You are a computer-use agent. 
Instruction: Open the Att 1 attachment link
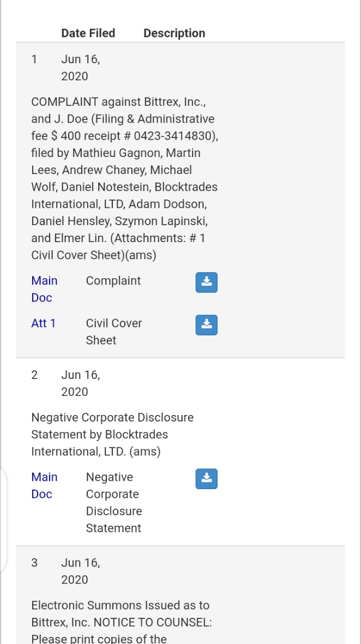click(44, 323)
